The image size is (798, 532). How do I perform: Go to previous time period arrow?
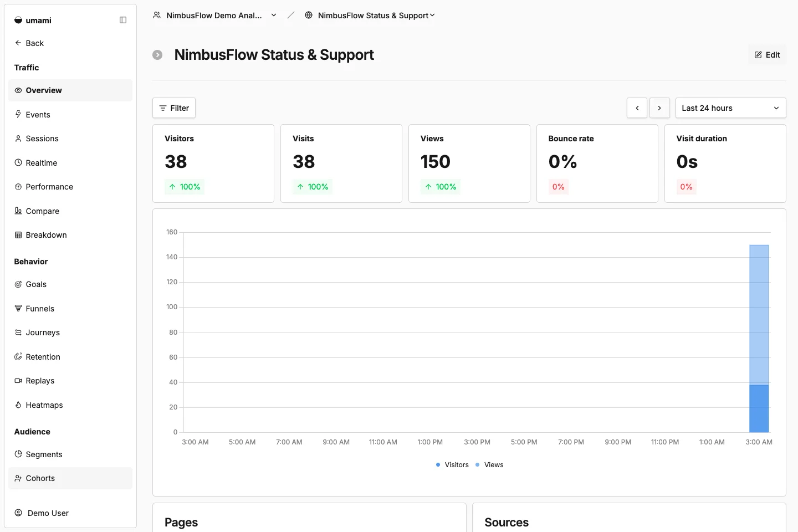[637, 108]
